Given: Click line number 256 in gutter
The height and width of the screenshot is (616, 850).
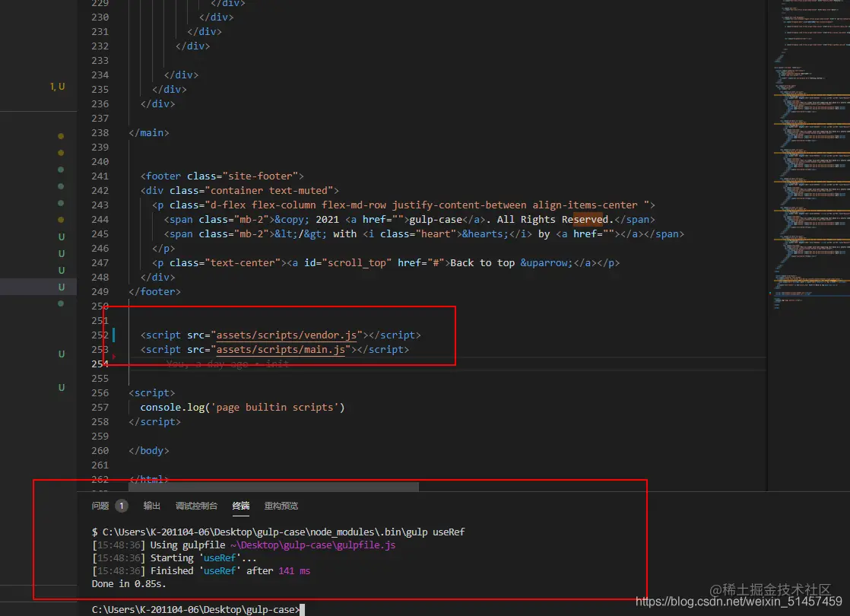Looking at the screenshot, I should click(x=100, y=393).
